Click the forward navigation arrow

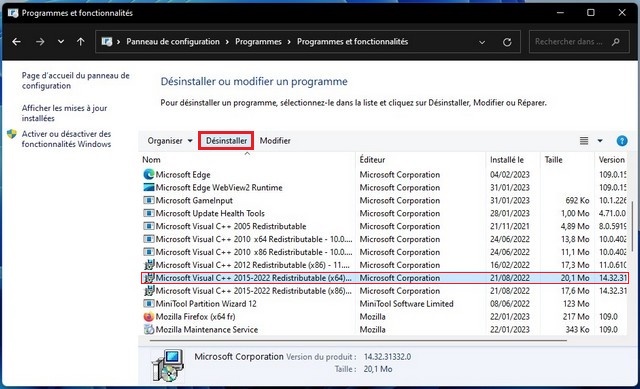pos(40,42)
